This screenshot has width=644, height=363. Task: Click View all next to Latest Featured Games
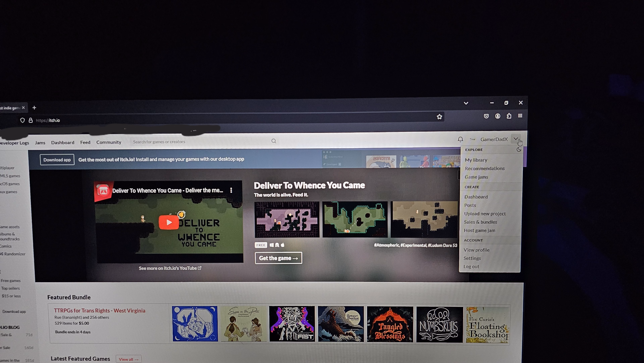click(x=128, y=359)
